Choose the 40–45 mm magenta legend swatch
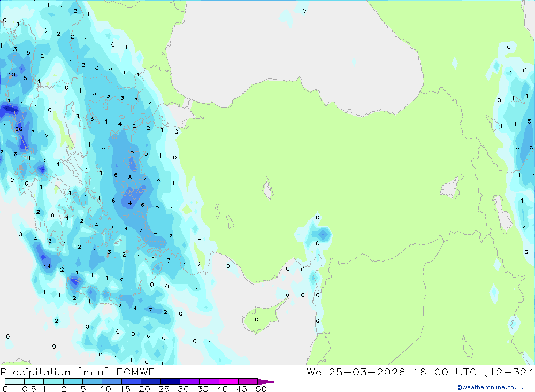 point(228,381)
